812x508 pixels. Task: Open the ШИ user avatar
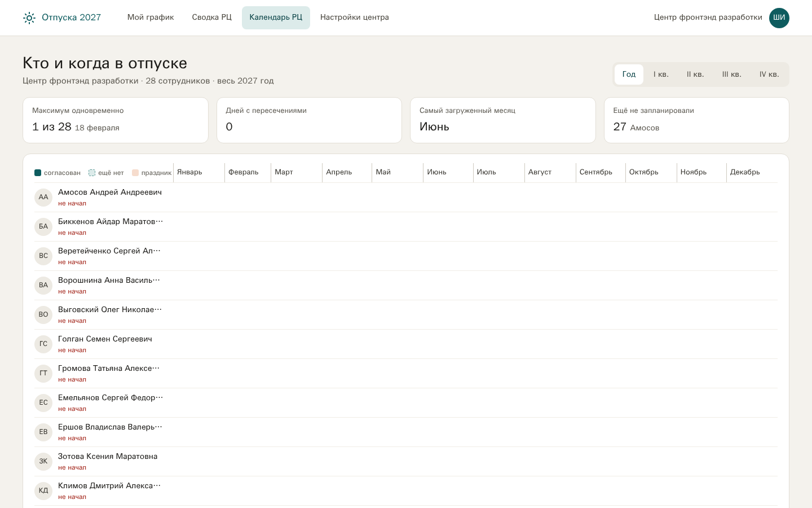point(779,17)
